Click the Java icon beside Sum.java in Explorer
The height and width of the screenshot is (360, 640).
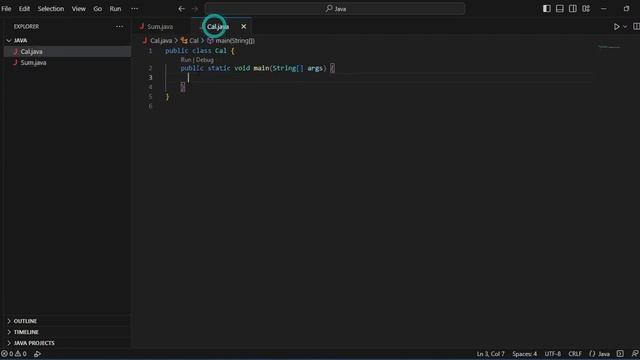(x=15, y=62)
